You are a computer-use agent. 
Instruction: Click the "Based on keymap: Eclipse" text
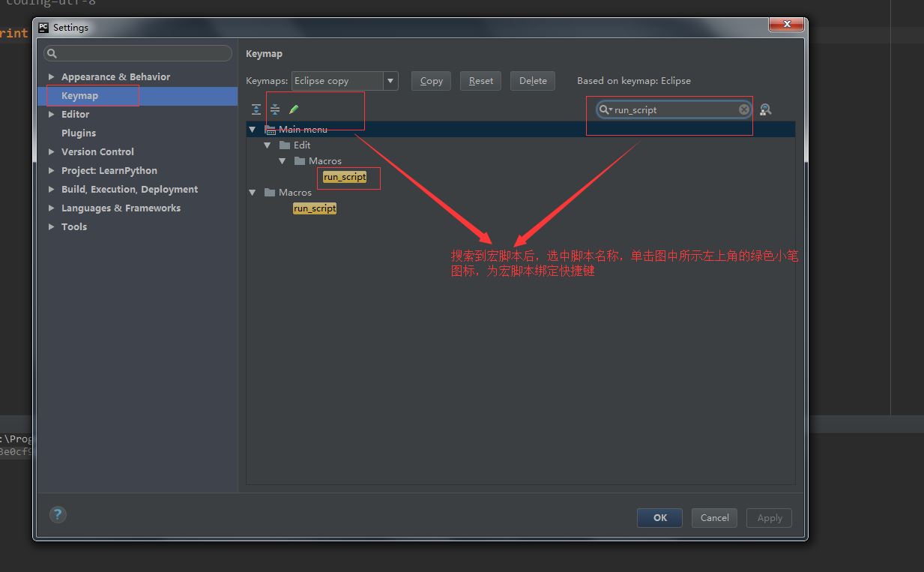point(634,81)
